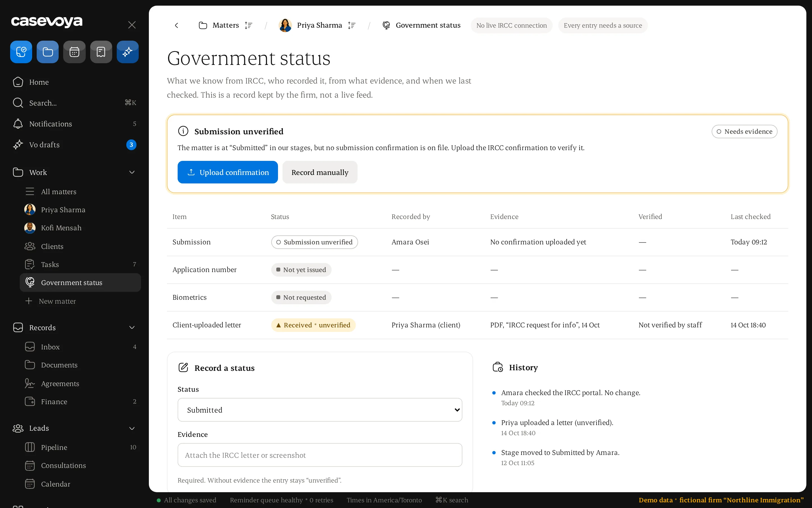Click the Submission unverified status pill in table
This screenshot has height=508, width=812.
point(314,242)
